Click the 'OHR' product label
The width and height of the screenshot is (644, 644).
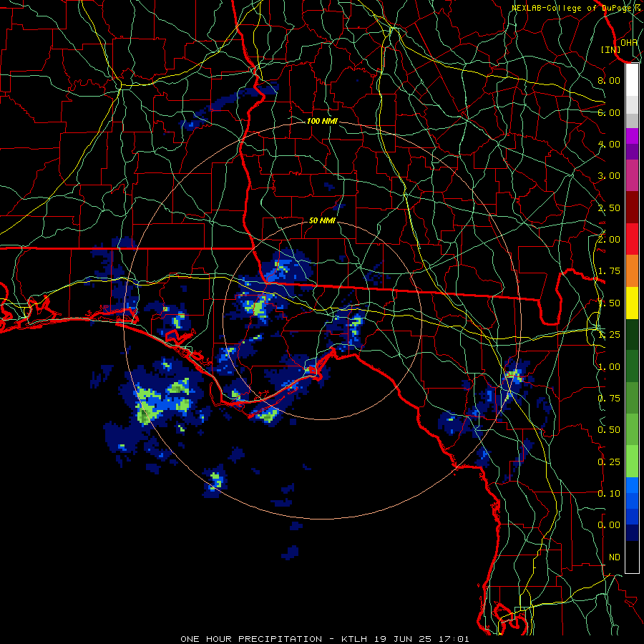click(629, 42)
